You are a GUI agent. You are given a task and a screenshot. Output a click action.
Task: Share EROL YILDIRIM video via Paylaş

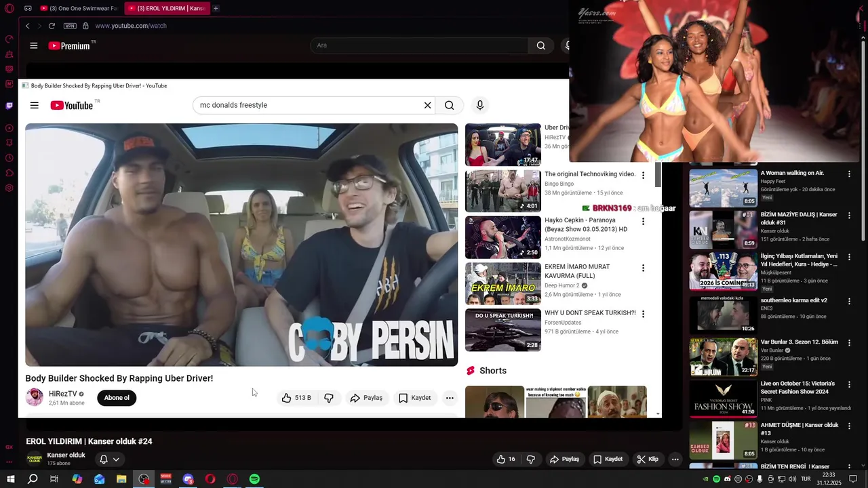click(x=564, y=459)
